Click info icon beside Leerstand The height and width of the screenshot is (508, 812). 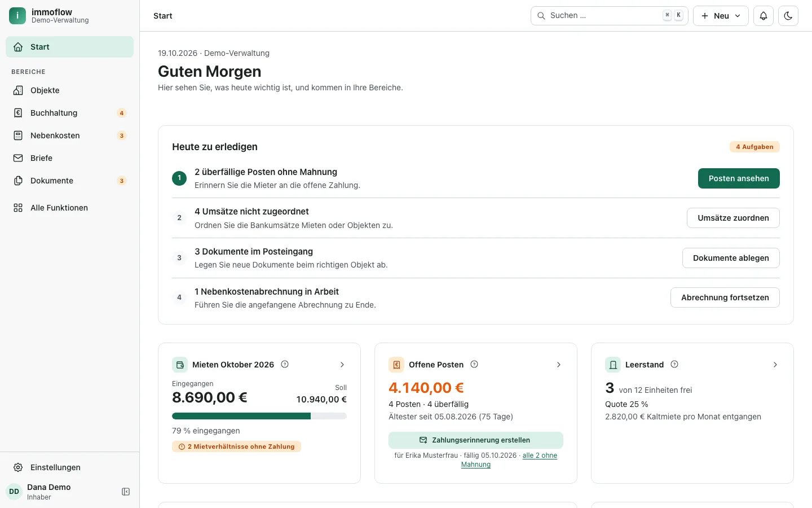click(674, 364)
